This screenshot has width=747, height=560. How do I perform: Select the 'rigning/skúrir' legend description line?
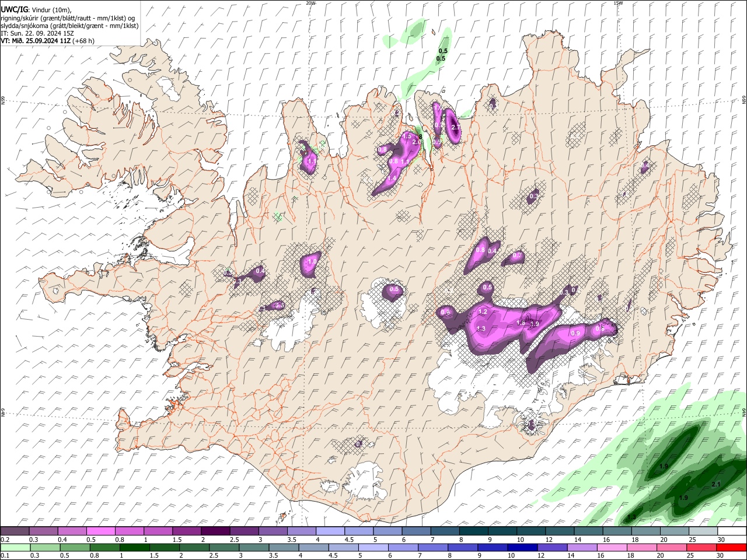point(68,18)
